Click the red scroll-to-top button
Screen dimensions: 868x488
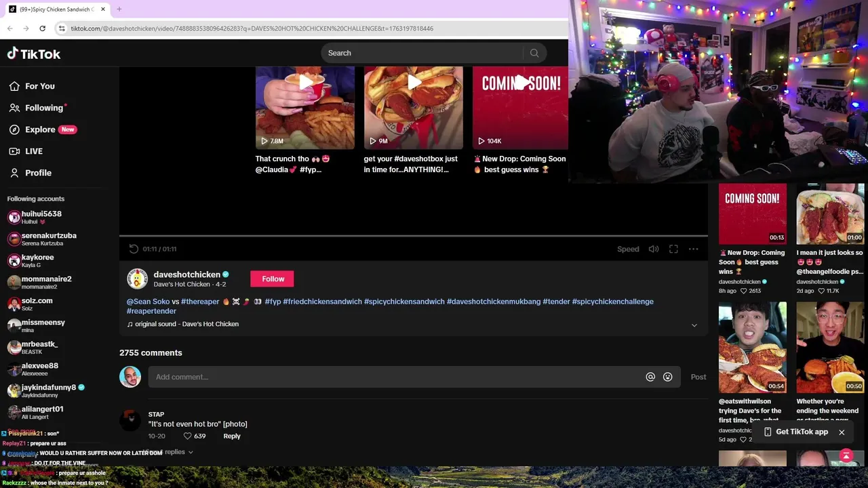(x=846, y=456)
